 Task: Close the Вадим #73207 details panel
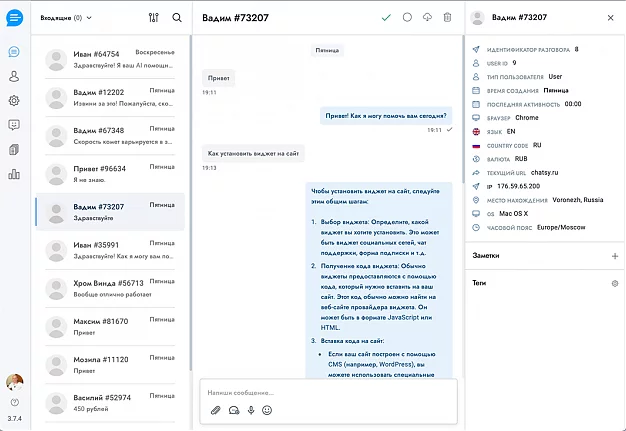point(611,18)
